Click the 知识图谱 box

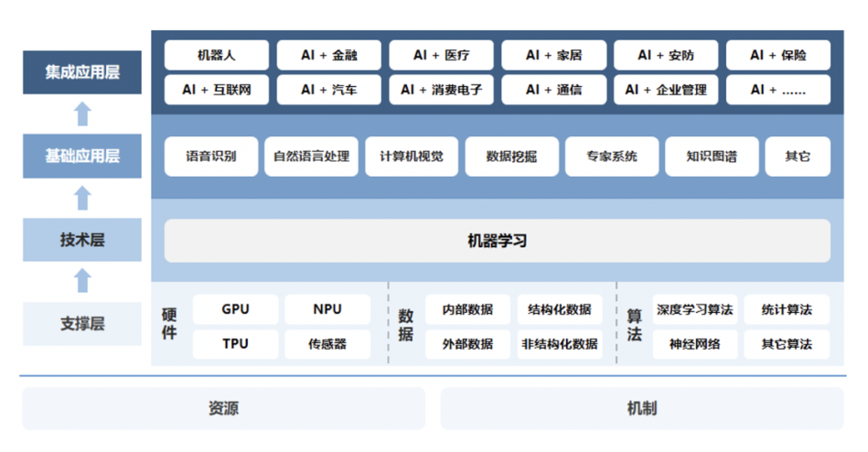tap(711, 156)
